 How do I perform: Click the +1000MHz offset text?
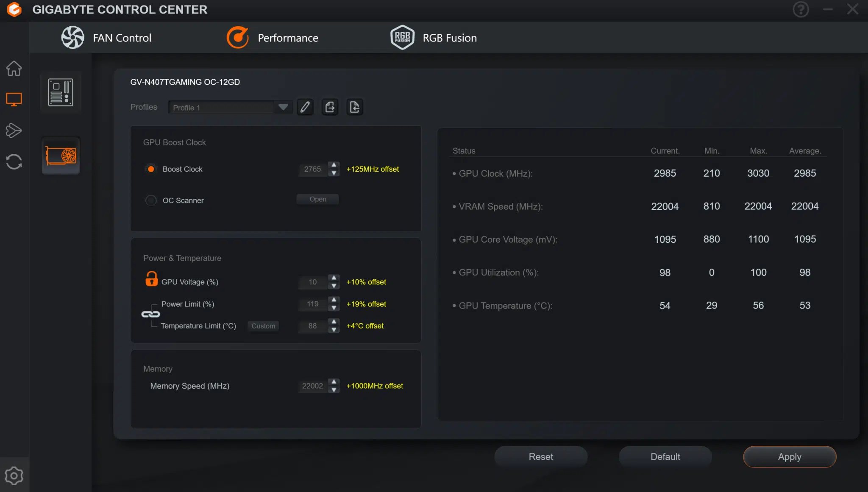(x=375, y=386)
